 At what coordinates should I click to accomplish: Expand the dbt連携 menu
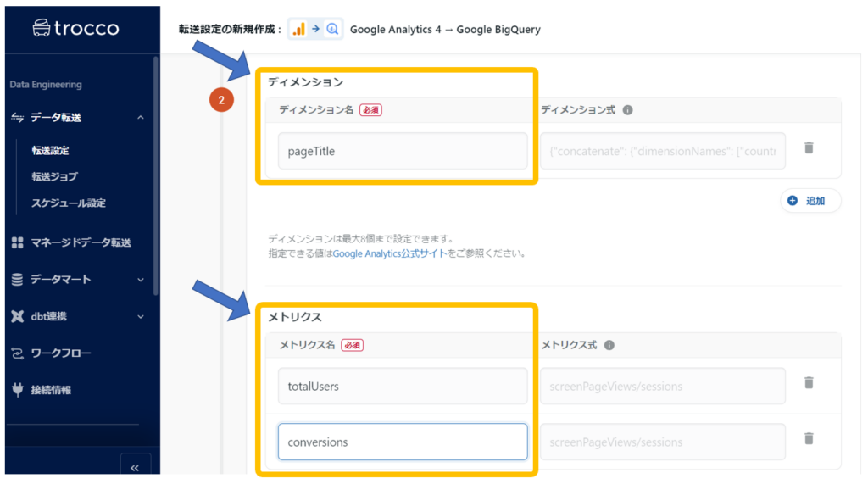coord(140,316)
